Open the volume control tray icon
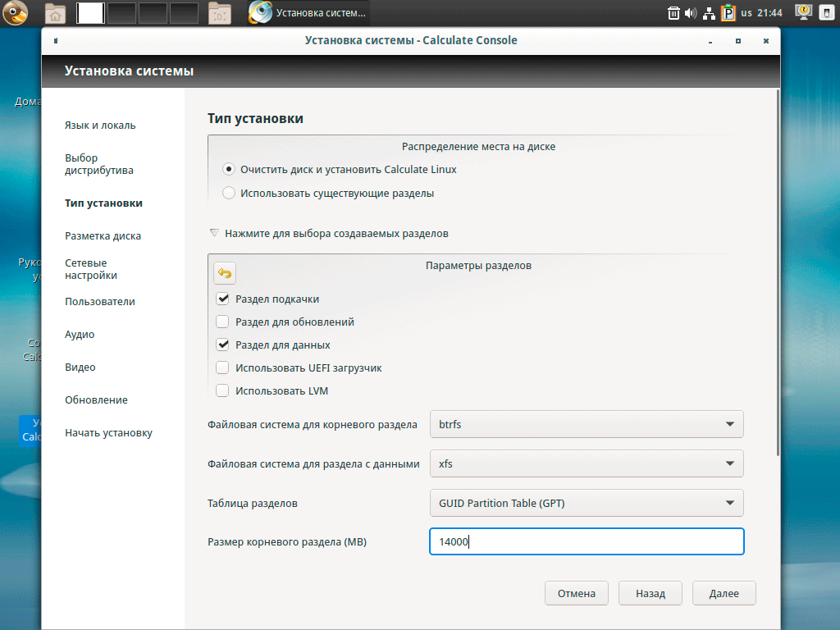The width and height of the screenshot is (840, 630). (691, 13)
